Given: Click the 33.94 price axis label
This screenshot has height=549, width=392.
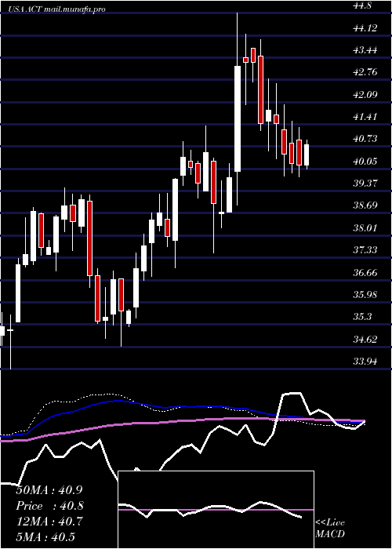Looking at the screenshot, I should coord(365,361).
